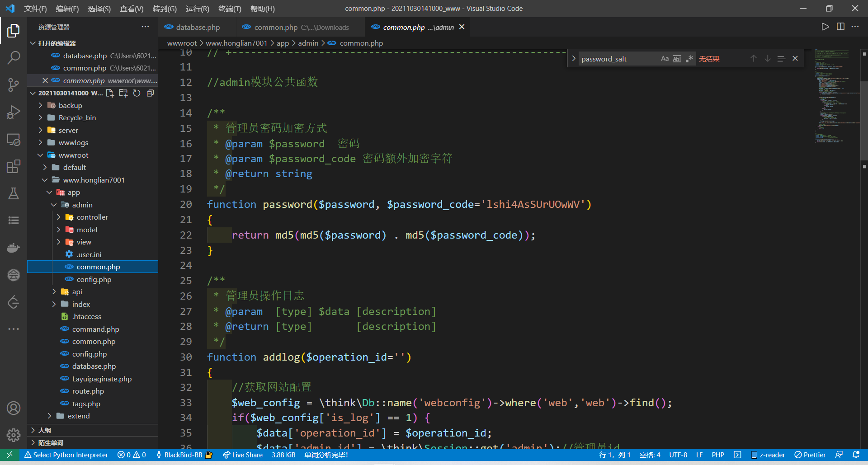The height and width of the screenshot is (465, 868).
Task: Open the Help menu
Action: (262, 9)
